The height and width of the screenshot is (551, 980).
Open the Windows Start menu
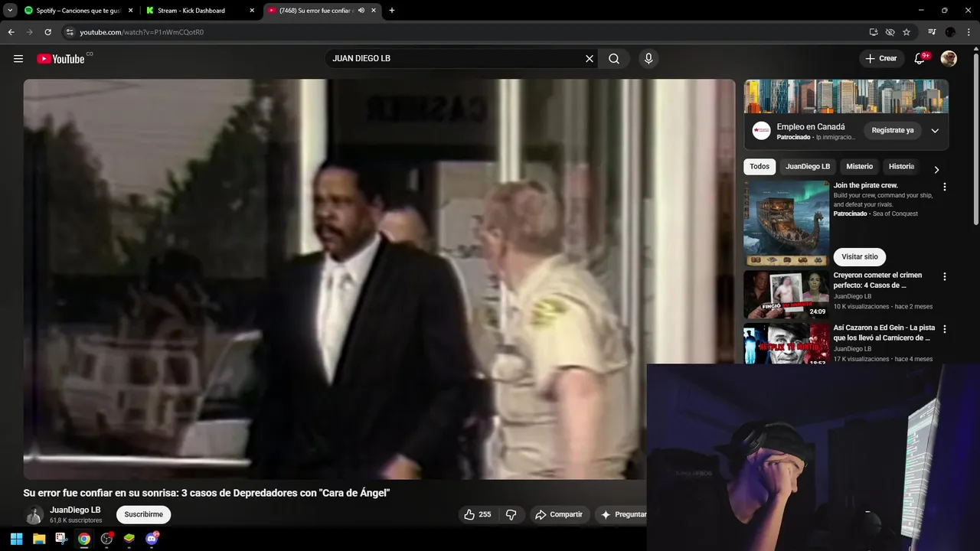tap(16, 539)
